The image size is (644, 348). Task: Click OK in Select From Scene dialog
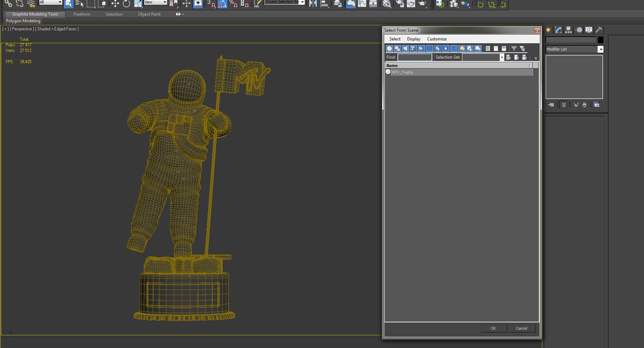(493, 328)
